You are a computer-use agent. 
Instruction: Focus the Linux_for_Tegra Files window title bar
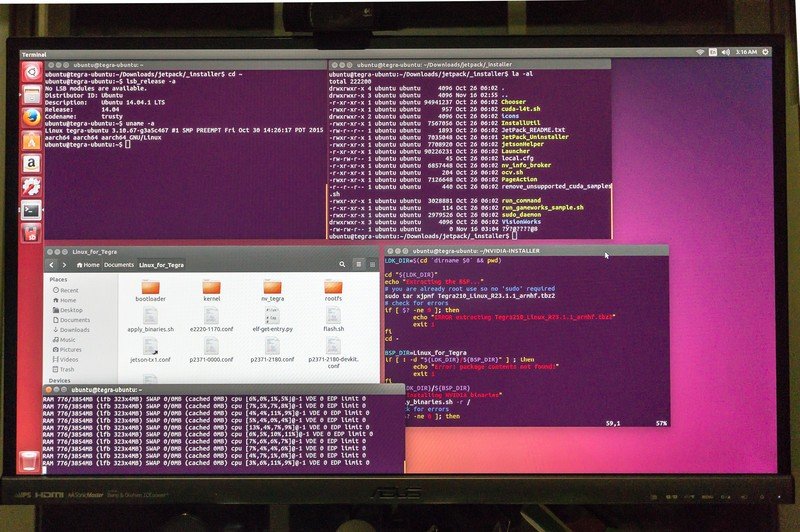(212, 251)
